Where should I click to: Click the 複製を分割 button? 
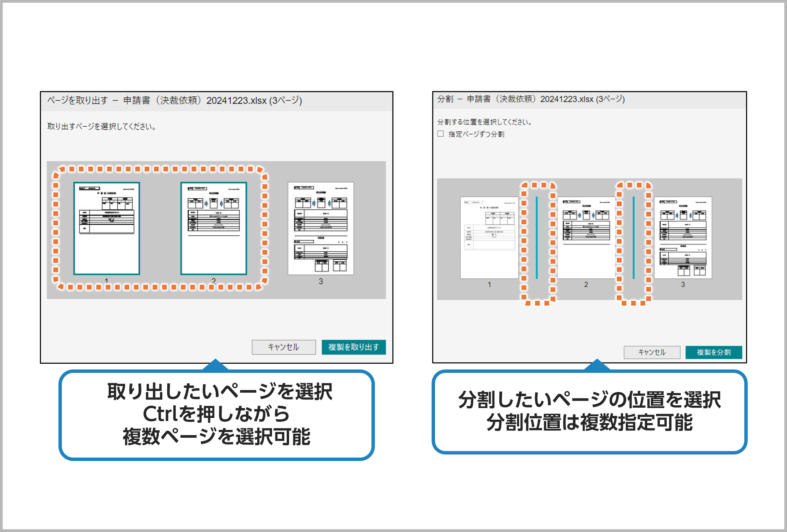click(x=714, y=352)
